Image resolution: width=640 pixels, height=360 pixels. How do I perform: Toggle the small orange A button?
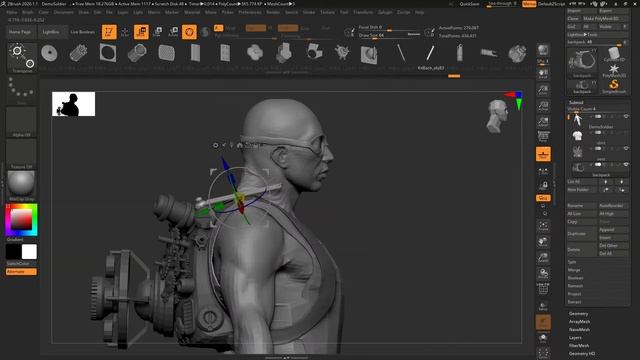click(x=218, y=28)
